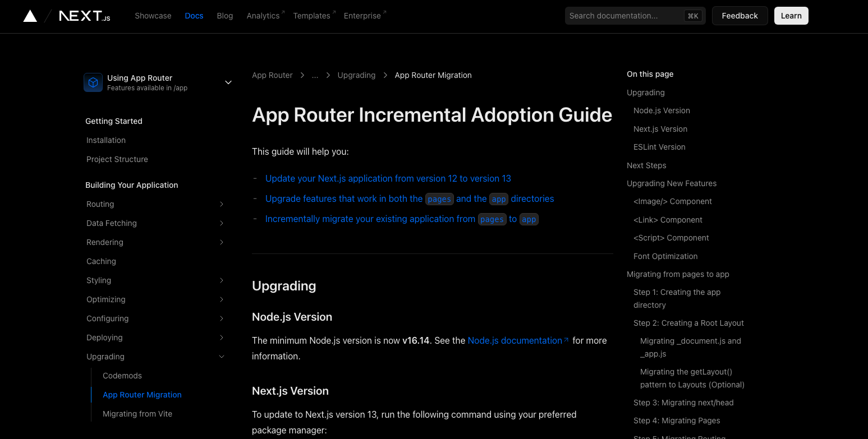Image resolution: width=868 pixels, height=439 pixels.
Task: Open the Analytics nav link
Action: (265, 16)
